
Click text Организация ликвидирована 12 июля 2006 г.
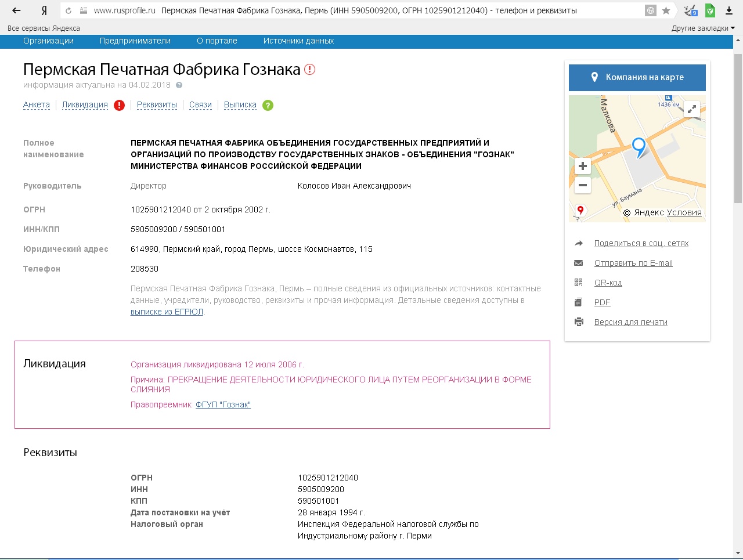pos(217,364)
